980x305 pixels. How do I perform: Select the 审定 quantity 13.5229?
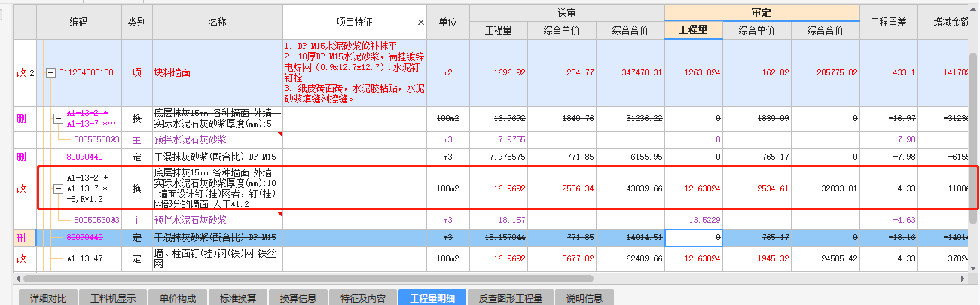tap(693, 221)
